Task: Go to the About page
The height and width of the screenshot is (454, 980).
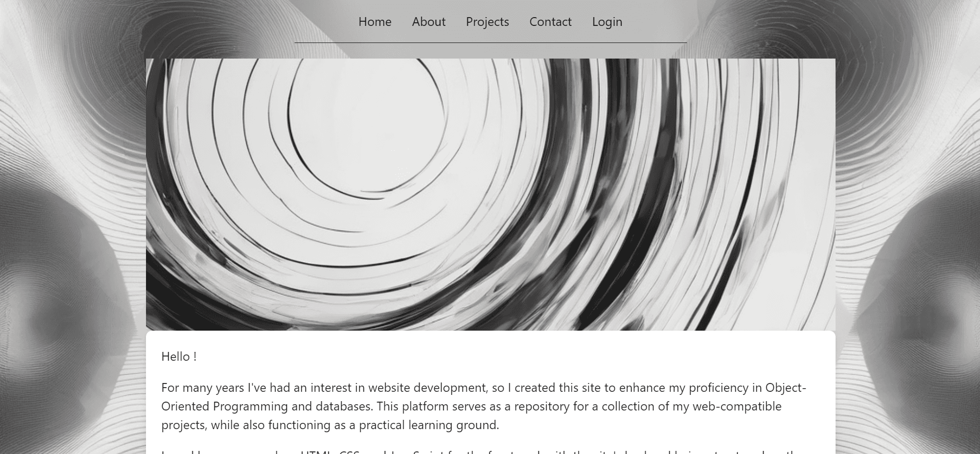Action: click(x=429, y=22)
